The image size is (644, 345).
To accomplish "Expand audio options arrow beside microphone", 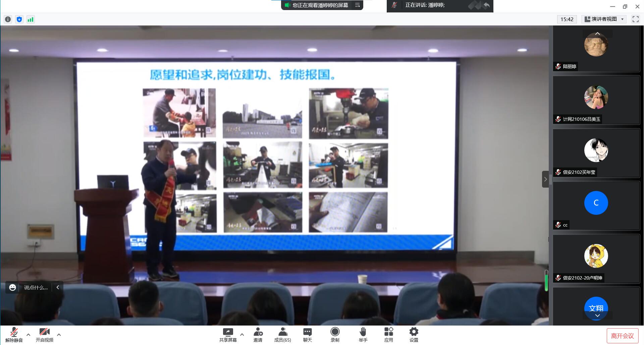I will coord(29,335).
